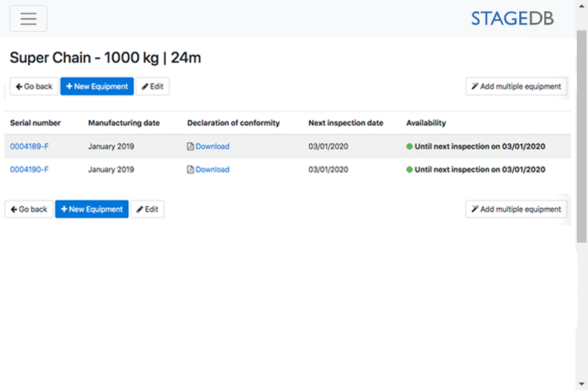Download conformity declaration for 0004190-F
This screenshot has width=588, height=390.
(x=212, y=169)
